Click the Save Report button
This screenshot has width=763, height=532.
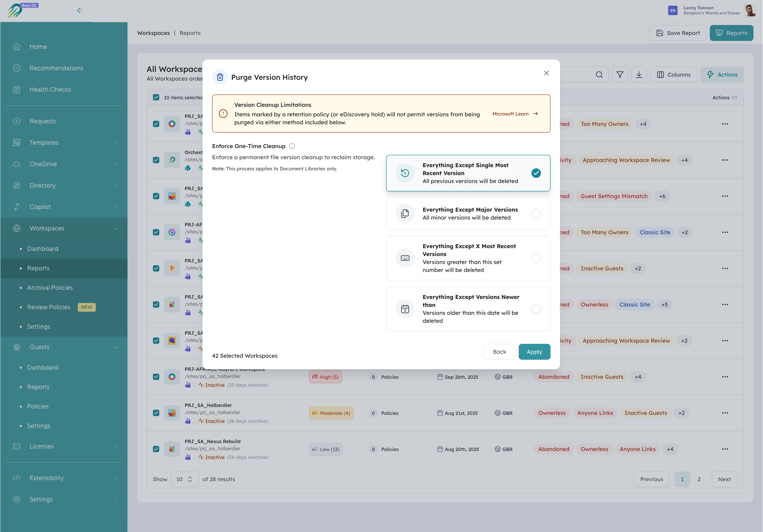tap(678, 33)
